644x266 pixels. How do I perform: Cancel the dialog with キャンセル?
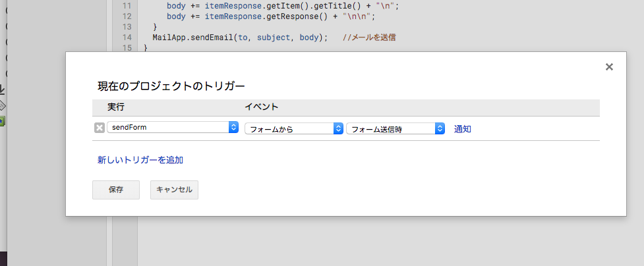click(x=174, y=190)
